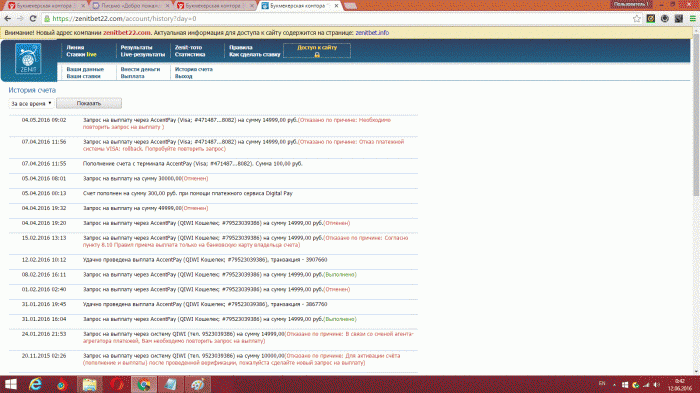Viewport: 700px width, 393px height.
Task: Click the Выход logout link
Action: [x=183, y=76]
